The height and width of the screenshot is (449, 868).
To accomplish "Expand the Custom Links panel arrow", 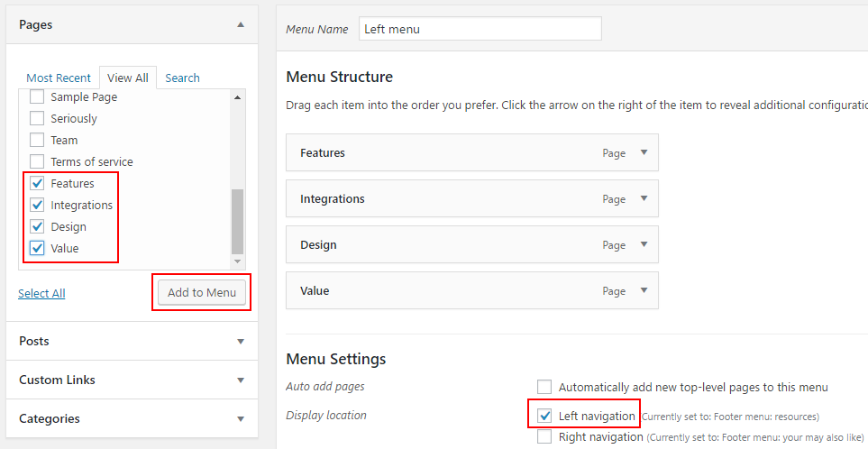I will [x=241, y=380].
